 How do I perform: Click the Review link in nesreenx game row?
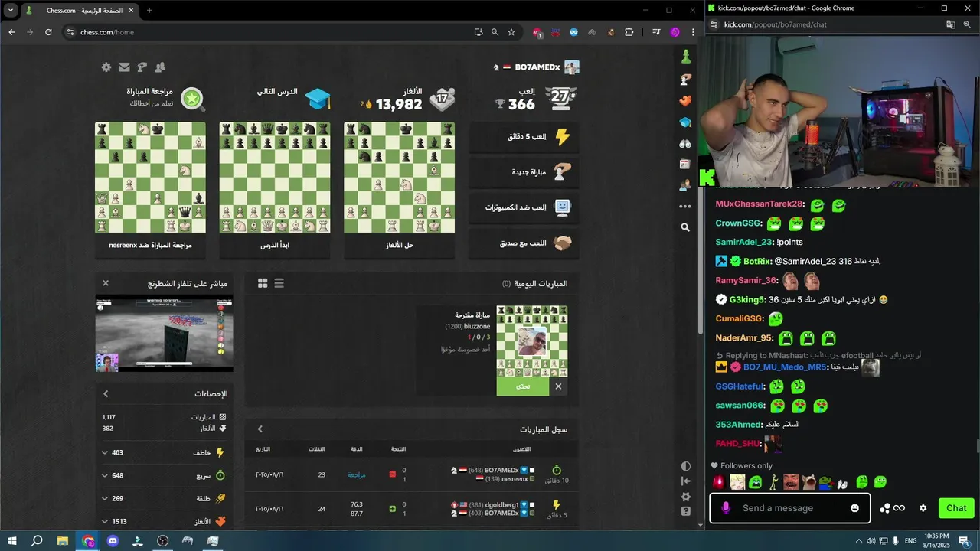coord(357,475)
